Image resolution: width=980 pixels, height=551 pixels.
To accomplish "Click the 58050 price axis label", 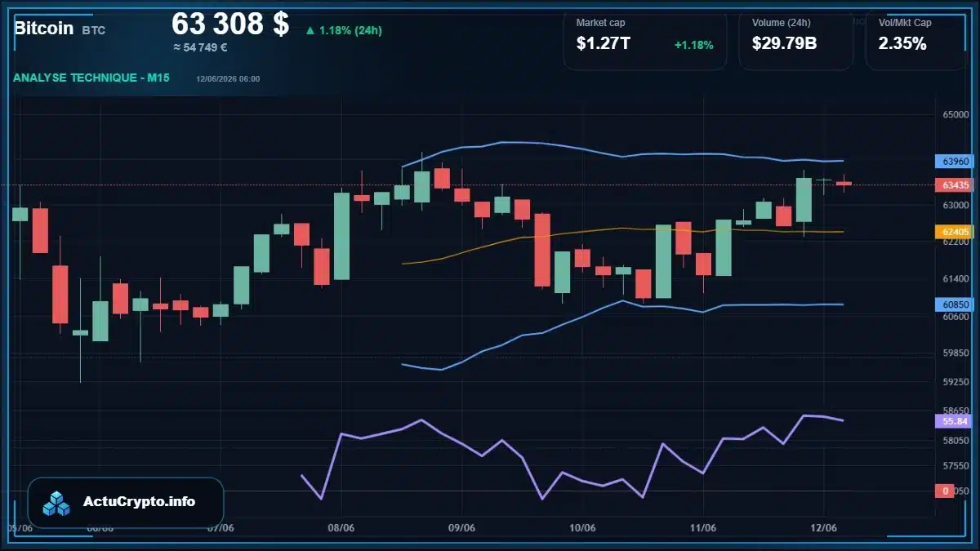I will (x=956, y=440).
